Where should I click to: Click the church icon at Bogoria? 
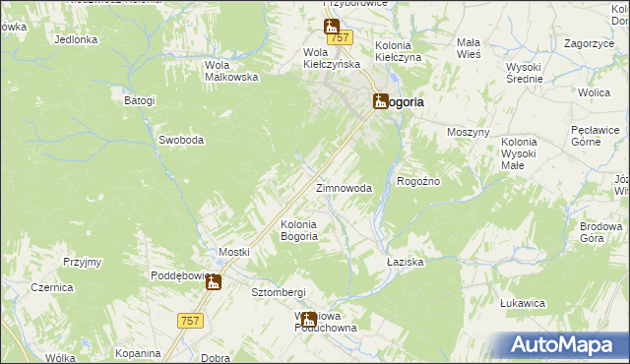[380, 101]
